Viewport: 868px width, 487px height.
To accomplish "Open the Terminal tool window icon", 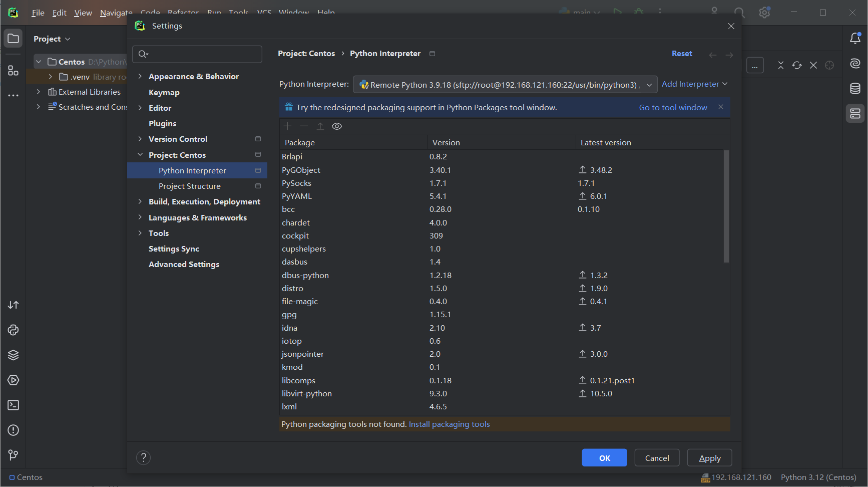I will click(x=14, y=405).
